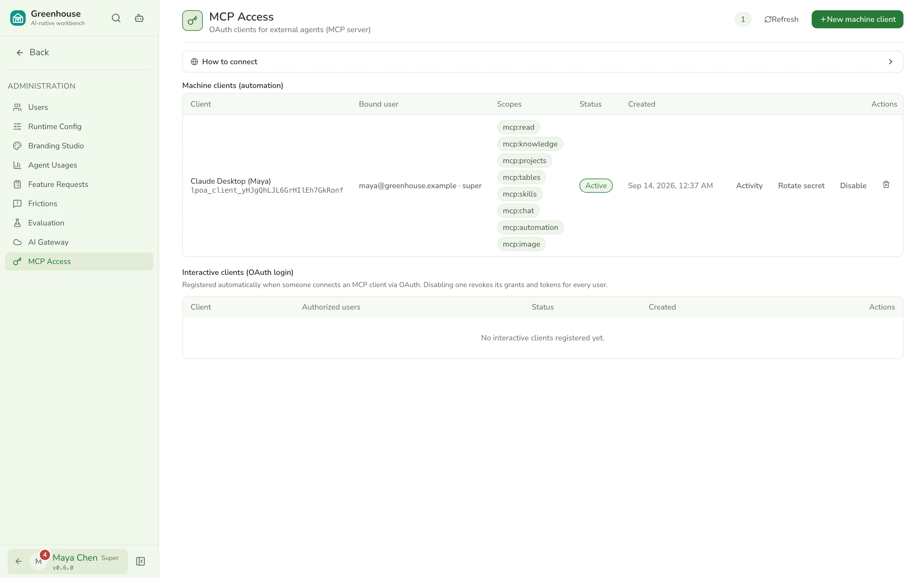Click the Agent Usages chart icon
This screenshot has width=924, height=578.
tap(17, 165)
